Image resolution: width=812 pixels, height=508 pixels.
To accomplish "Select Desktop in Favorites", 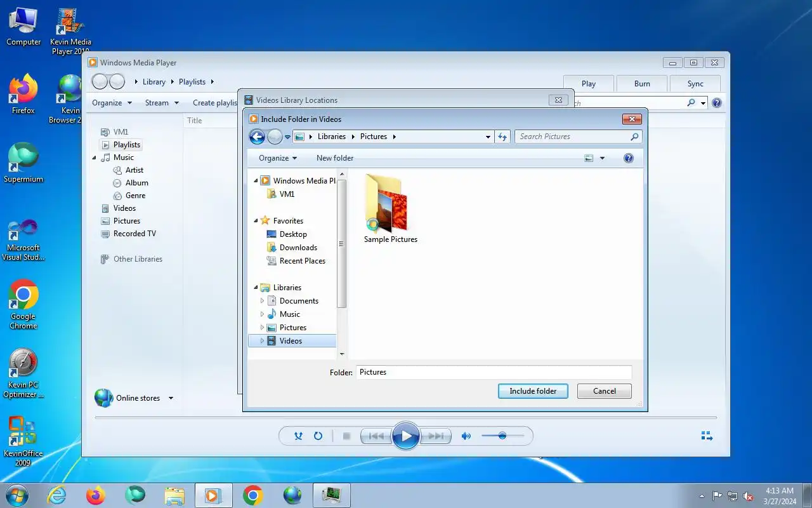I will [292, 234].
